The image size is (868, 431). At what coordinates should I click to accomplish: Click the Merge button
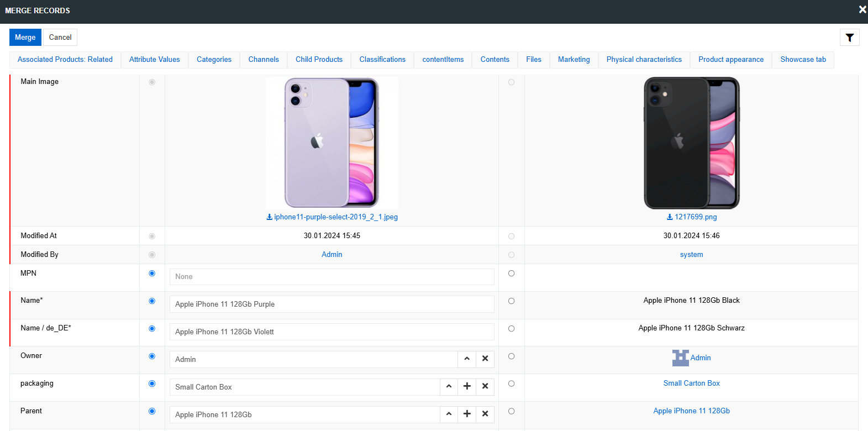coord(25,38)
